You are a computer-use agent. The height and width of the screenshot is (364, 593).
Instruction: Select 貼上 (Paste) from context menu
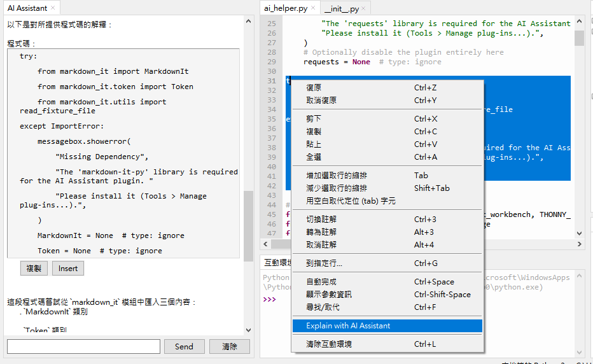click(314, 144)
